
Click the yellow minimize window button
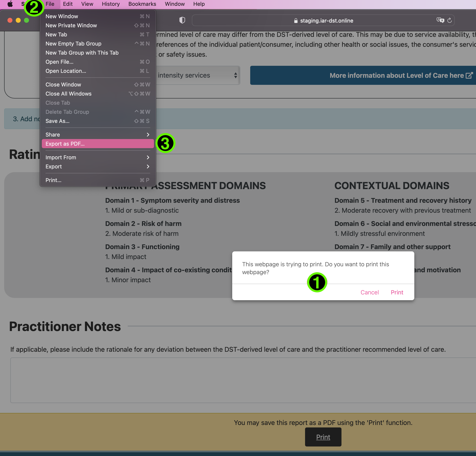pos(18,20)
